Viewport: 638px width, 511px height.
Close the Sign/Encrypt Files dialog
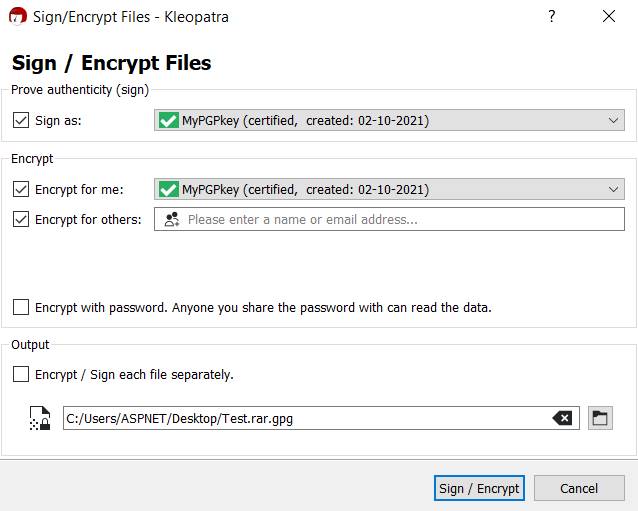609,16
